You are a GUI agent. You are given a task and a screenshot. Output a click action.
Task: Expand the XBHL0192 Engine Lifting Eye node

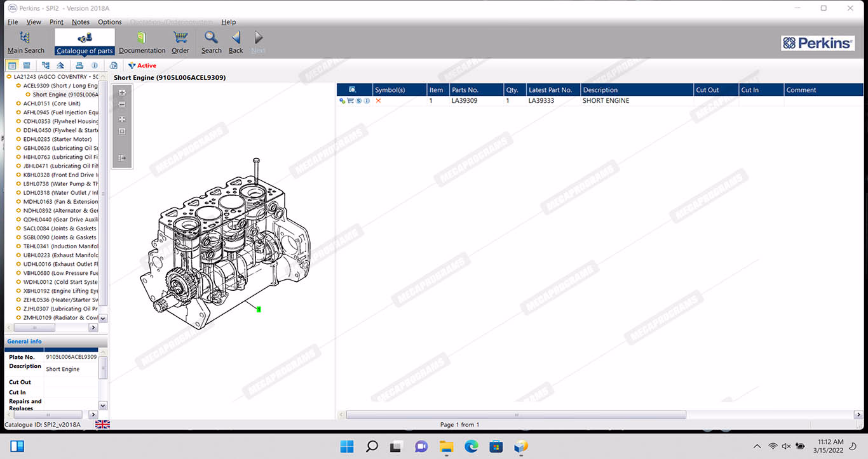[x=18, y=291]
